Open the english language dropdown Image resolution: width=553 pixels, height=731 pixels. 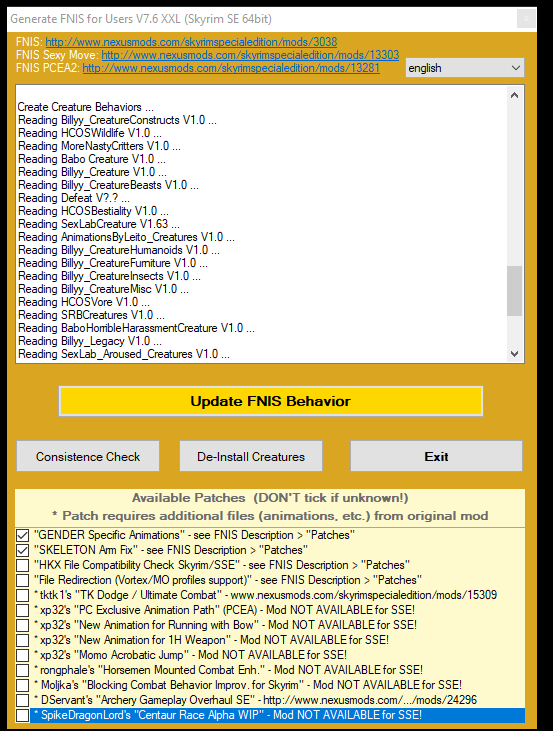(465, 68)
